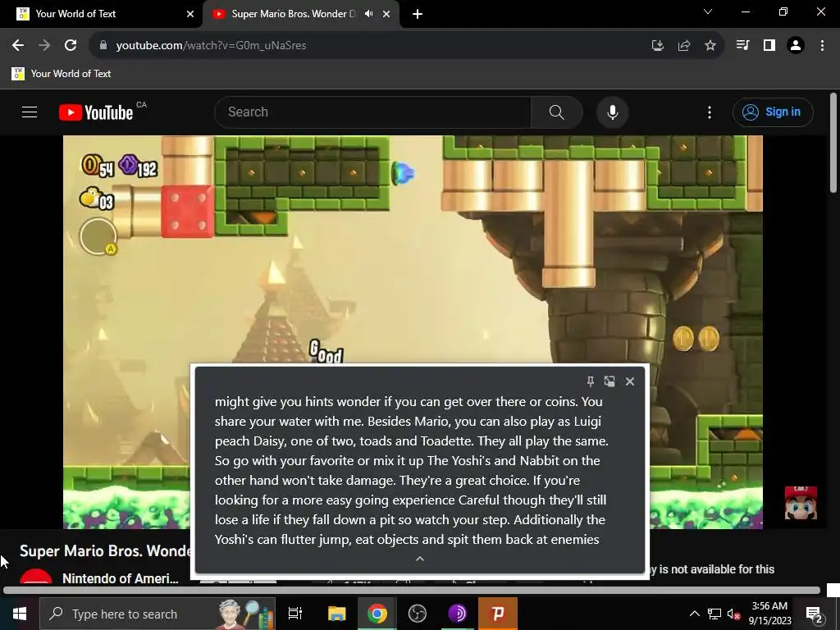This screenshot has width=840, height=630.
Task: Click the YouTube Search field
Action: pos(372,112)
